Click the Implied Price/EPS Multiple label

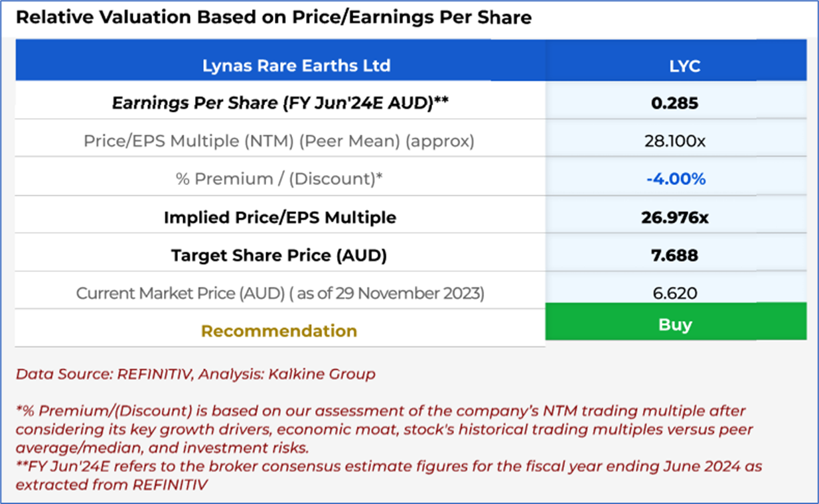tap(279, 218)
